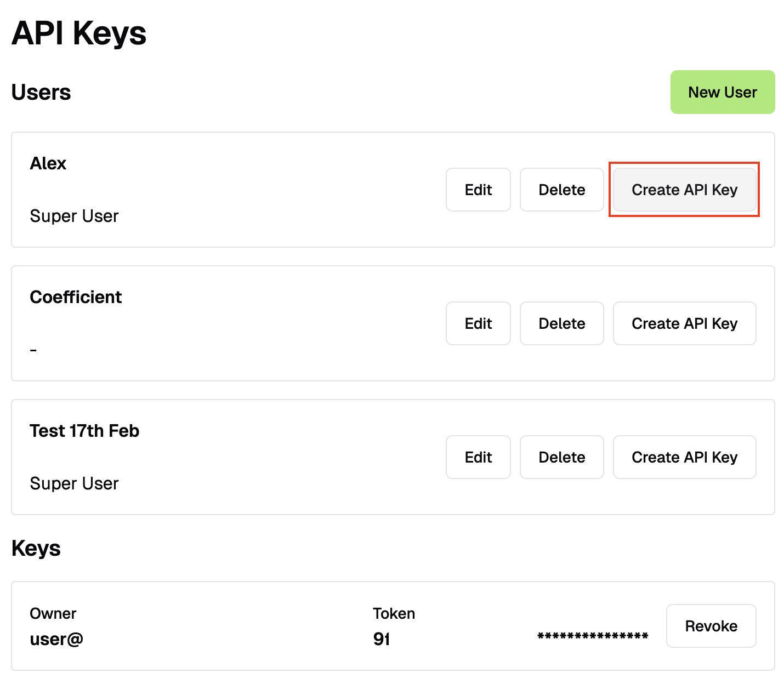Edit the Coefficient user
784x684 pixels.
click(478, 323)
